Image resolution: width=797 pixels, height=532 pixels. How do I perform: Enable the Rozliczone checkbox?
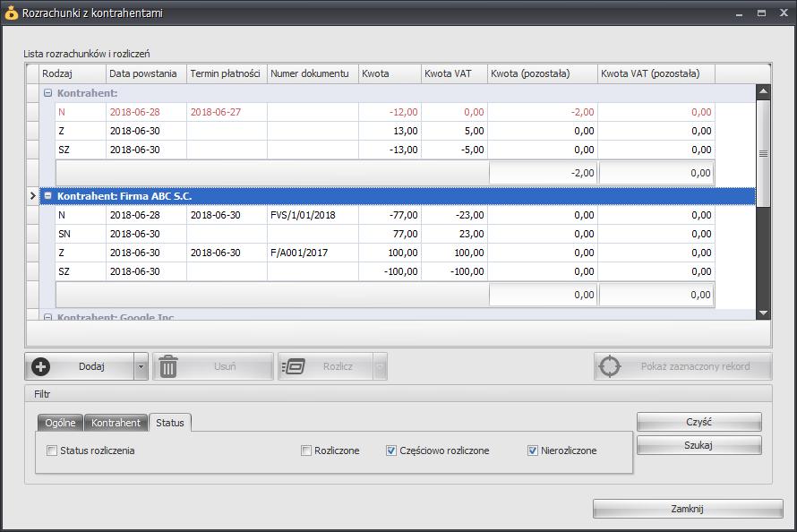click(306, 450)
